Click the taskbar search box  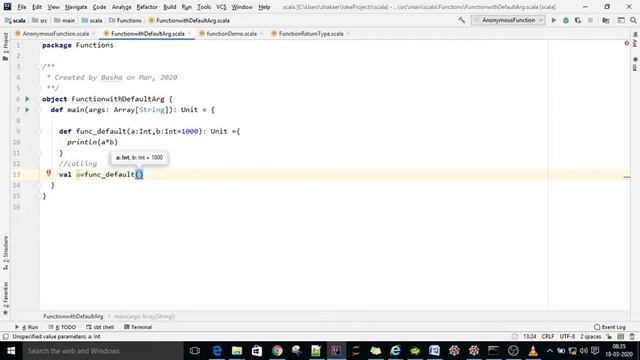pyautogui.click(x=102, y=351)
